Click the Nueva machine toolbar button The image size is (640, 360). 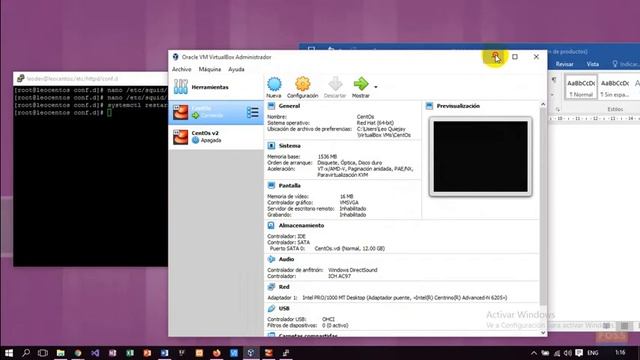point(274,87)
